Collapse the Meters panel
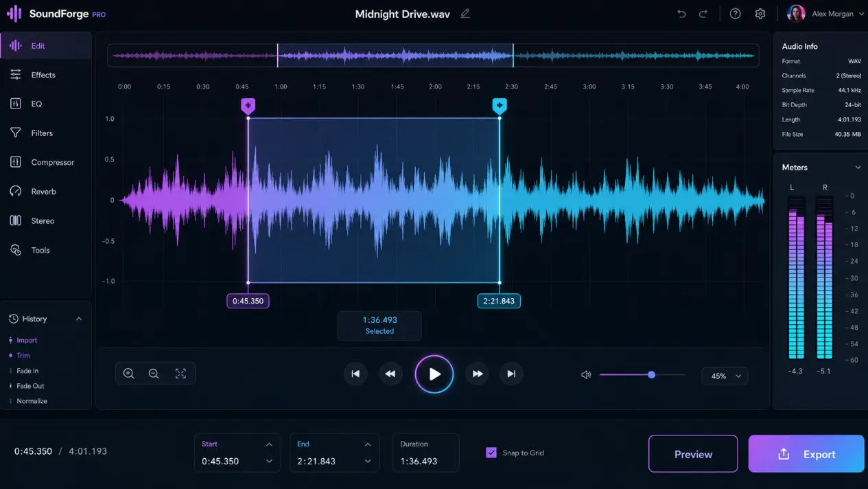This screenshot has width=868, height=489. pos(858,168)
